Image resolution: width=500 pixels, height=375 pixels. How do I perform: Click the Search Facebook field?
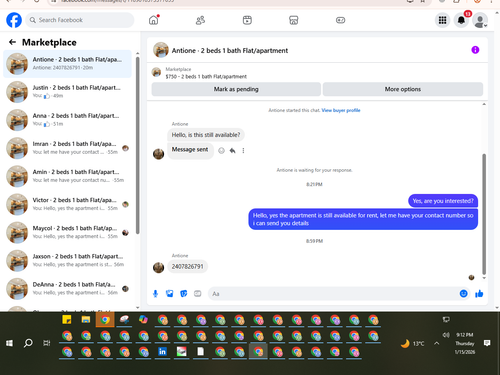click(x=80, y=20)
